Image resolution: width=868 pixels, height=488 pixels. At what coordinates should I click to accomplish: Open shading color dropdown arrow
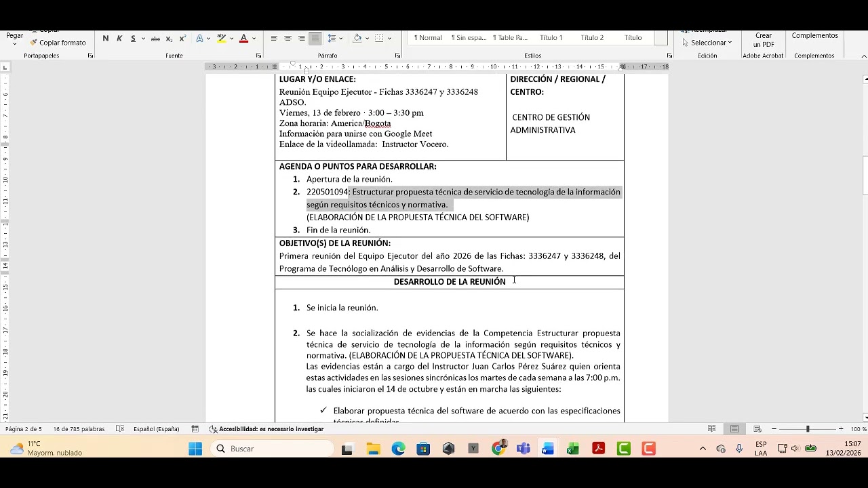(x=367, y=39)
